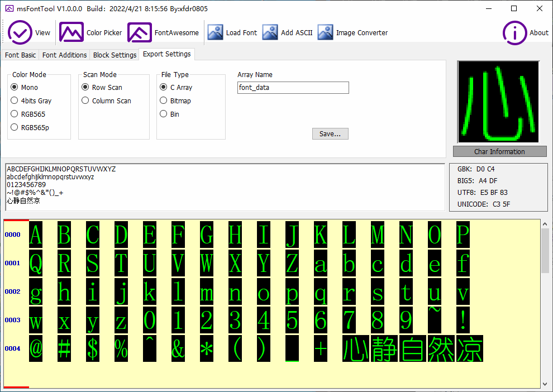Set file type to C Array
The image size is (553, 392).
[x=176, y=87]
